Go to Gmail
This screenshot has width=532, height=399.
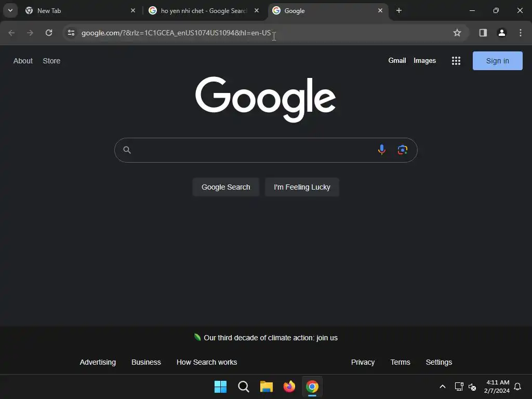coord(397,60)
